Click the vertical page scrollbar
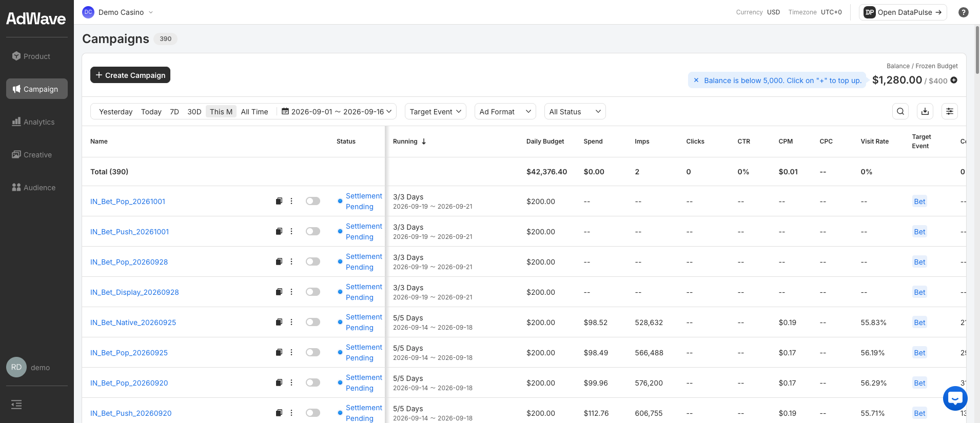Viewport: 980px width, 423px height. pyautogui.click(x=977, y=50)
